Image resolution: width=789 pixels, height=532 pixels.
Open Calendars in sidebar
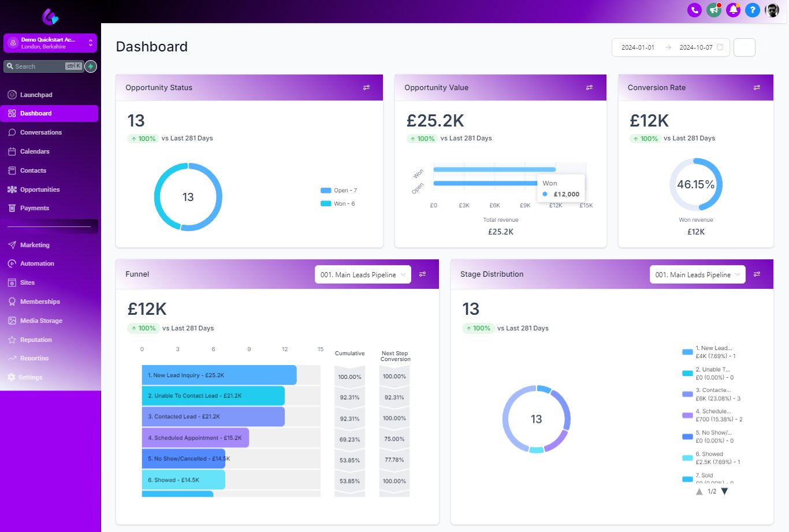[x=35, y=151]
